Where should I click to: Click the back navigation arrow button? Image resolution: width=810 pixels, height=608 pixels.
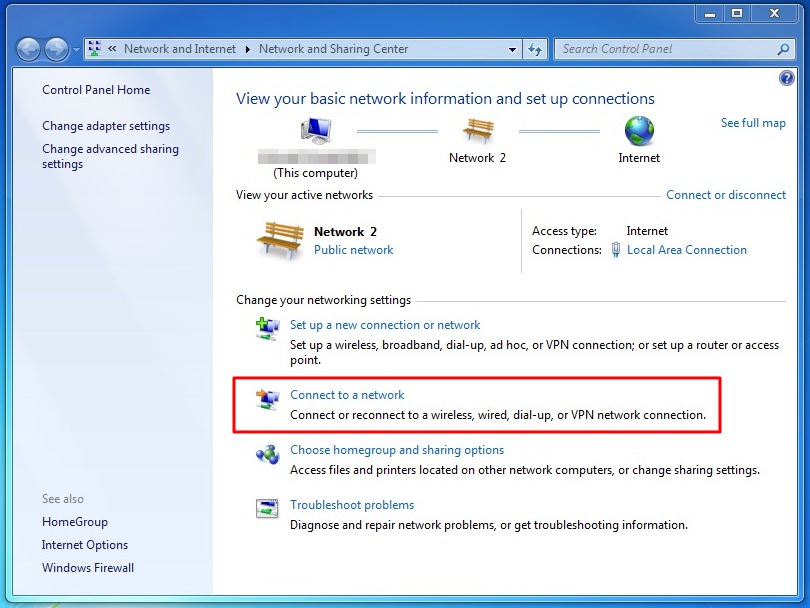[29, 49]
